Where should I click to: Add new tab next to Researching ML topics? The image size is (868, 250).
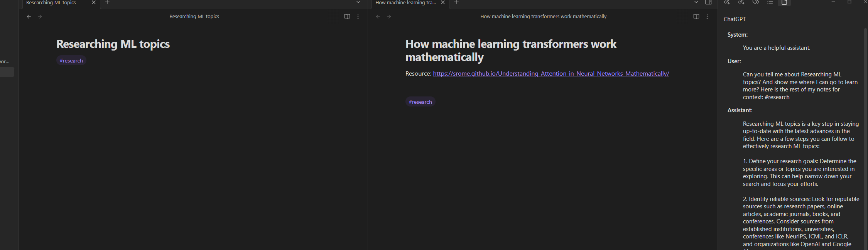tap(107, 2)
